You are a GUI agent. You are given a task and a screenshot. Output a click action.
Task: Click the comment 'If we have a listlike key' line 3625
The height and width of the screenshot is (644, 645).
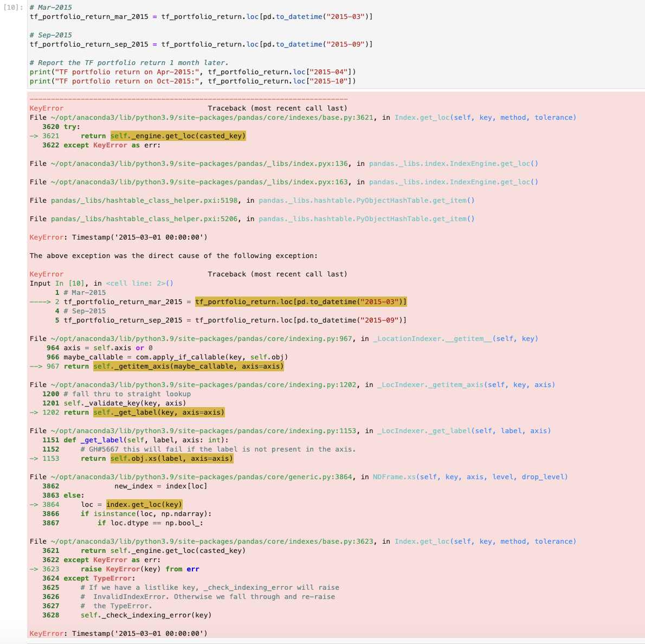point(210,588)
